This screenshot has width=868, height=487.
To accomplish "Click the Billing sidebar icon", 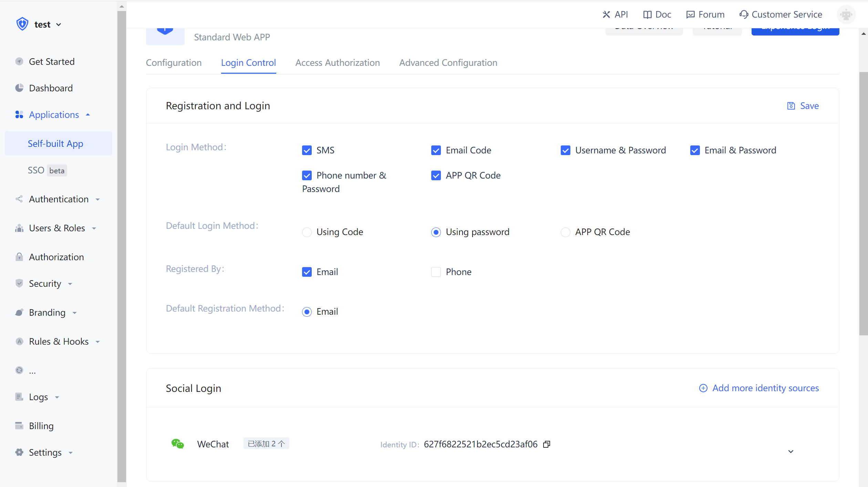I will [19, 426].
